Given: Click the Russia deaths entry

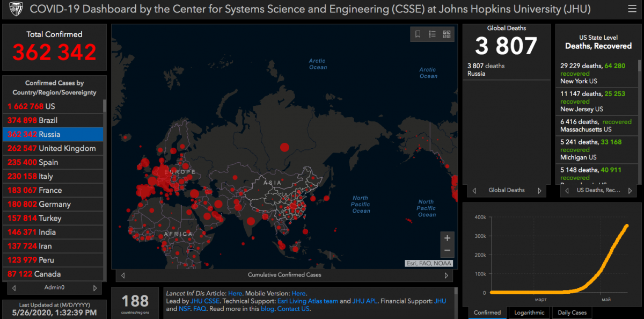Looking at the screenshot, I should point(507,70).
